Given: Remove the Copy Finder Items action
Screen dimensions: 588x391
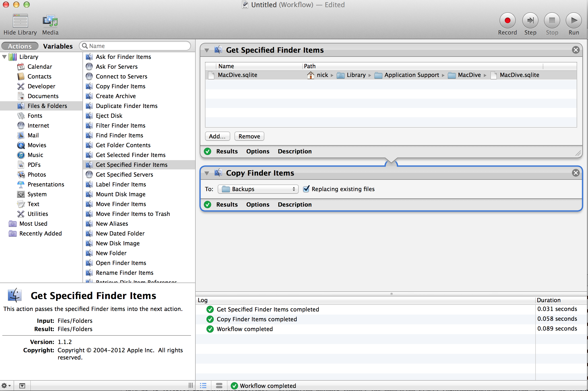Looking at the screenshot, I should point(576,173).
